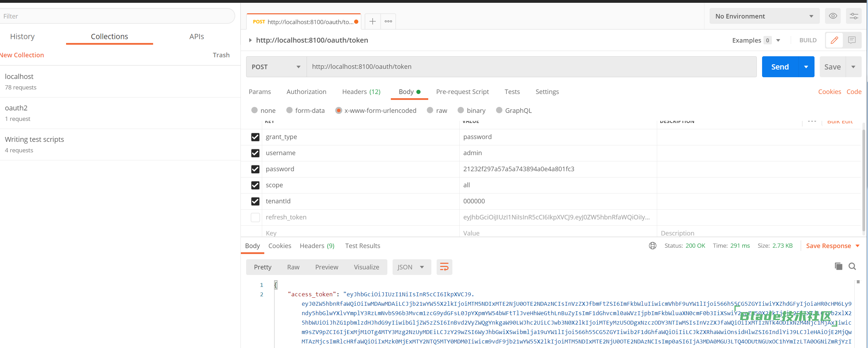Open the Send button dropdown arrow
The width and height of the screenshot is (868, 348).
pyautogui.click(x=806, y=67)
